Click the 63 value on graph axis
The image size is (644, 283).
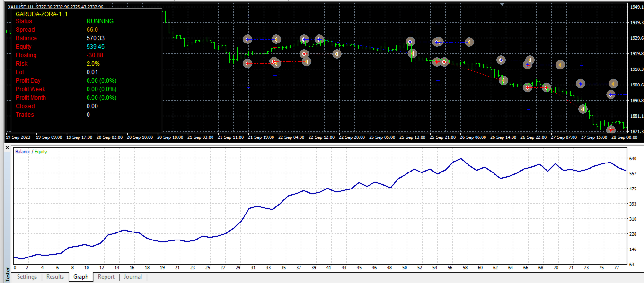coord(633,265)
